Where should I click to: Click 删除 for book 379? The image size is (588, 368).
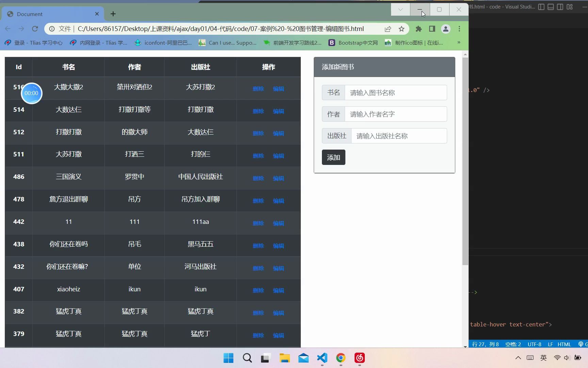point(258,335)
